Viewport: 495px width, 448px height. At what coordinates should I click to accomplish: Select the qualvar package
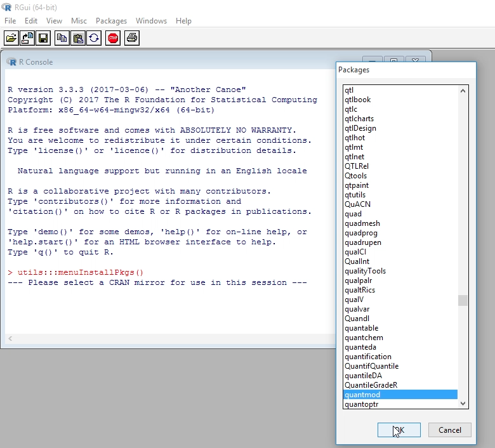point(400,309)
